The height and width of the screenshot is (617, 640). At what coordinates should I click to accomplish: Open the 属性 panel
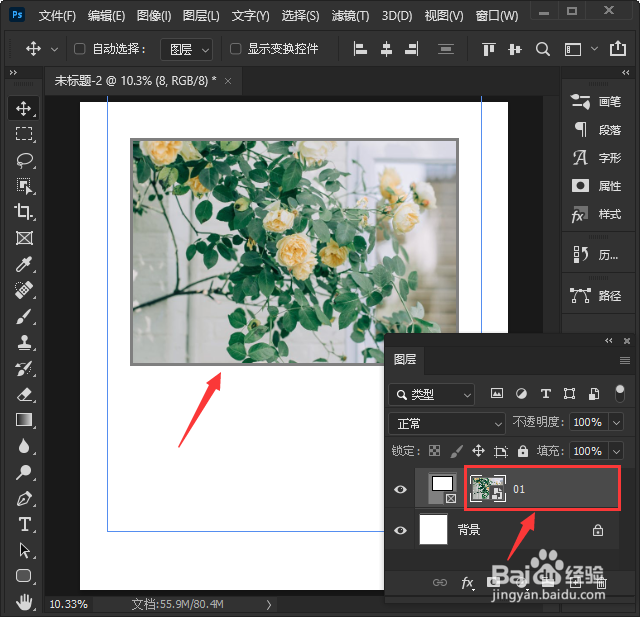point(597,186)
